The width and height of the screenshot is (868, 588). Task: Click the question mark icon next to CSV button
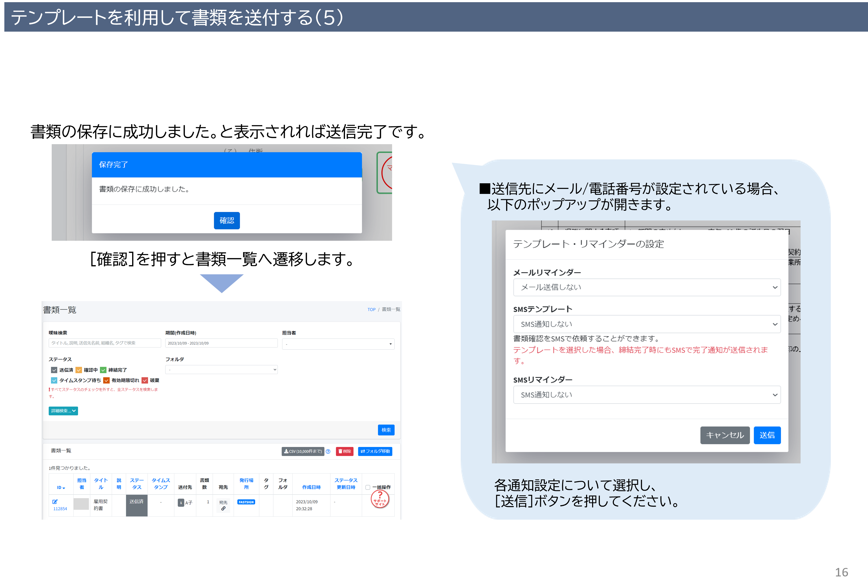point(328,451)
